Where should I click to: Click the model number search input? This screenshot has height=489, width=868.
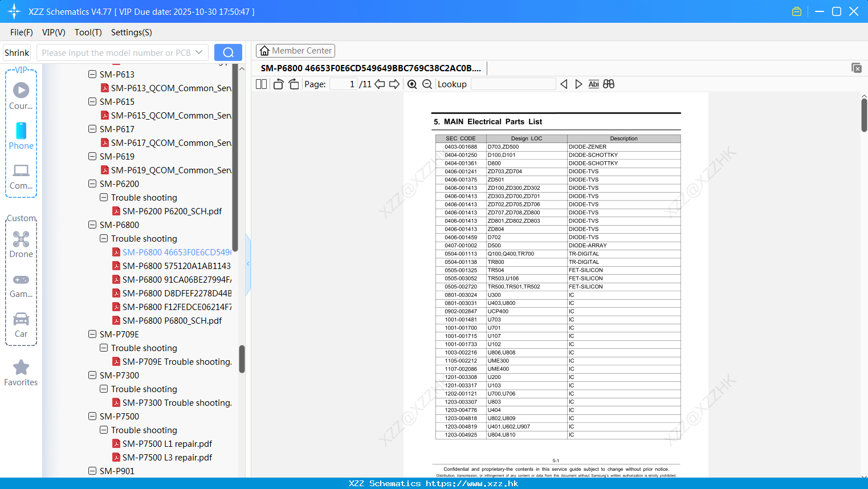116,52
